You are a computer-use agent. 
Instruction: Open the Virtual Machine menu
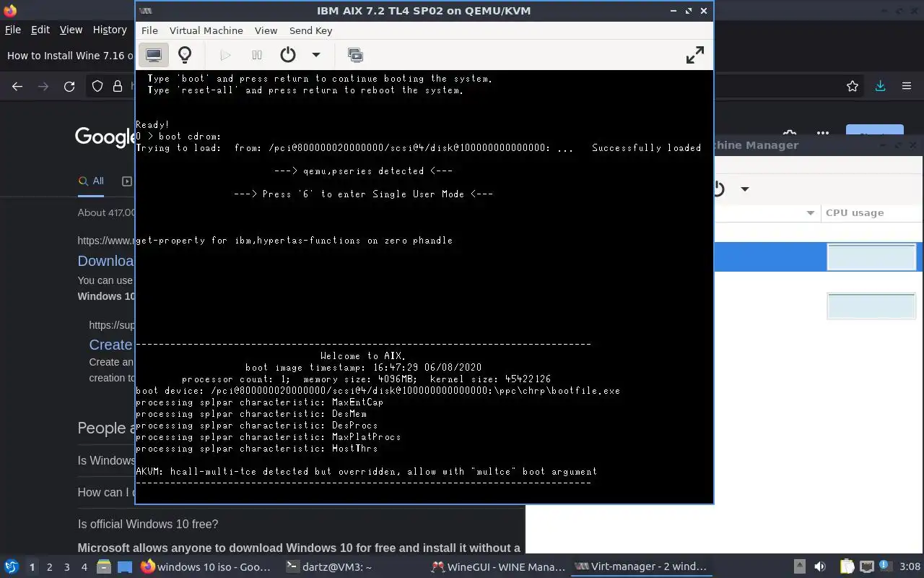tap(206, 30)
